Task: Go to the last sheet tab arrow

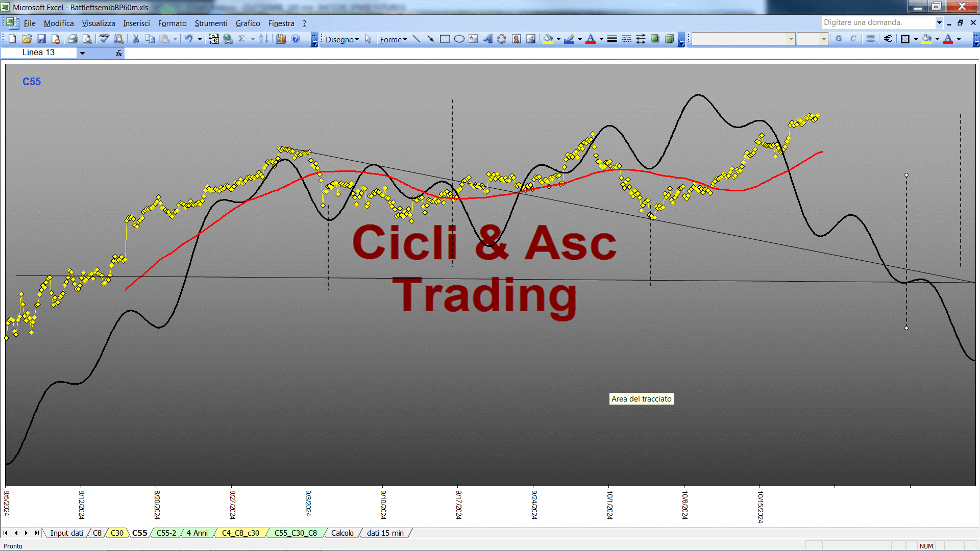Action: click(36, 533)
